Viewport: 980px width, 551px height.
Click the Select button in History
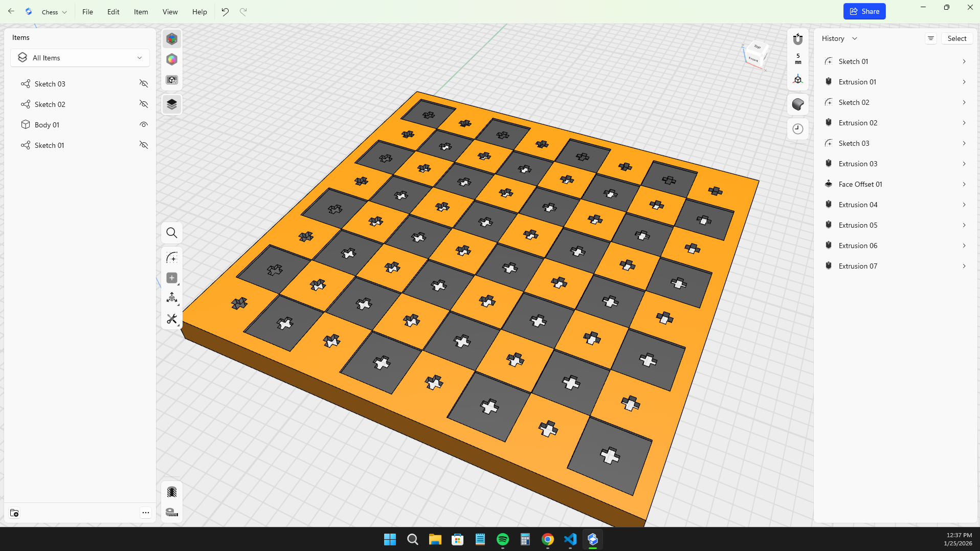pos(956,38)
